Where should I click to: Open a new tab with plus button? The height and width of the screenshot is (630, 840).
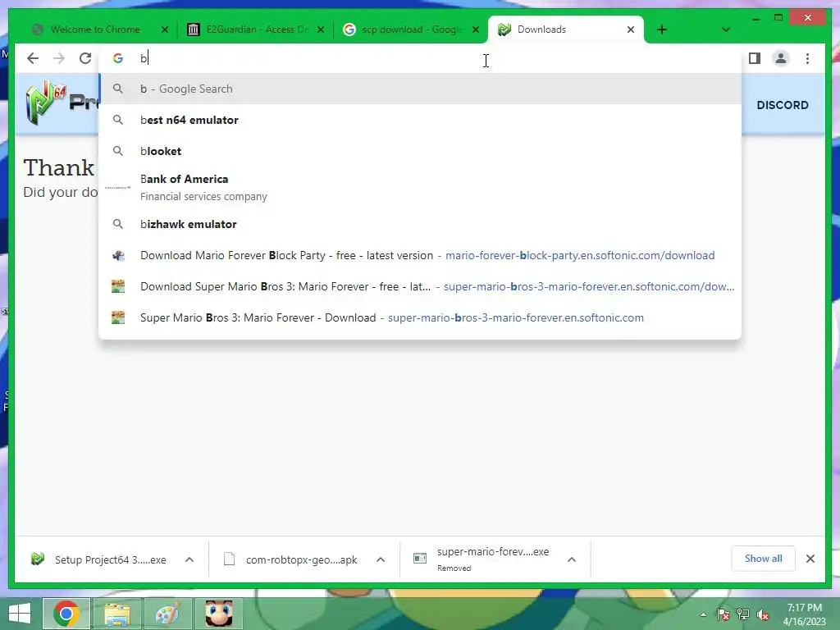point(662,30)
